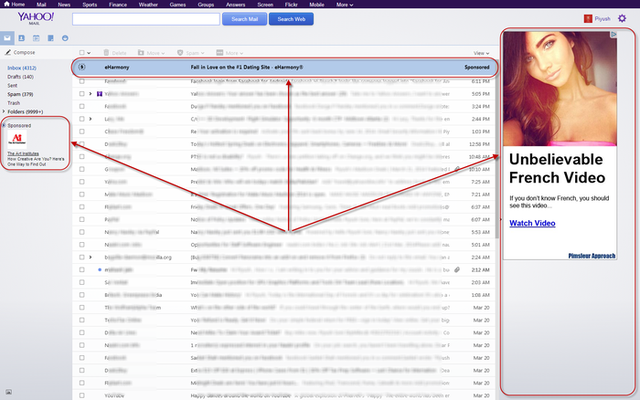Screen dimensions: 640x400
Task: Check the box beside bugzilla mozilla.org email
Action: click(81, 257)
